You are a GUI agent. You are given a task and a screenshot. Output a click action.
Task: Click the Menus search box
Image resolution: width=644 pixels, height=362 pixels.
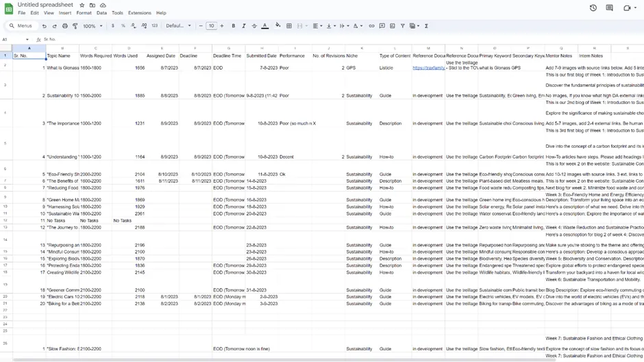click(x=21, y=26)
